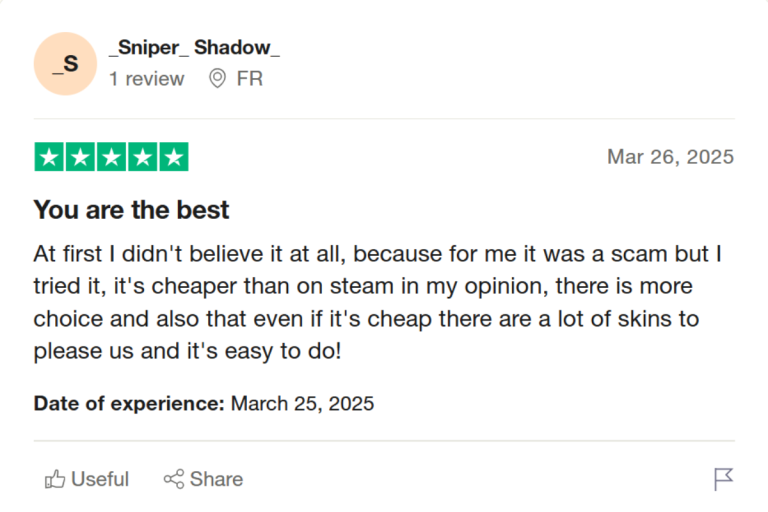Click the first green rating star
The image size is (768, 512).
click(x=49, y=157)
